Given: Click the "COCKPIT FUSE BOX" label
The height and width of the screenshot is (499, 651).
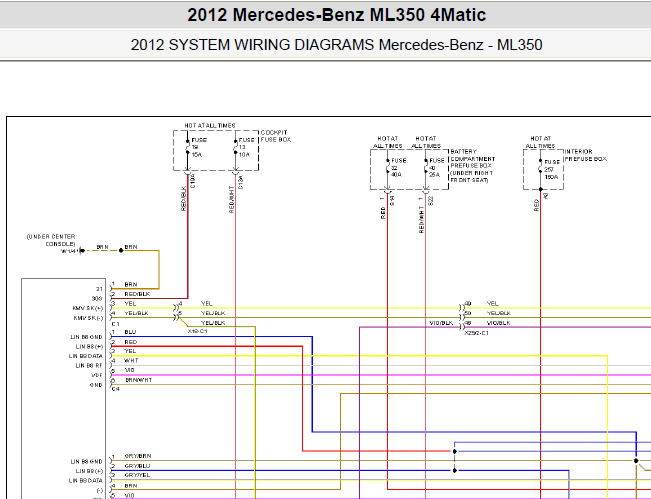Looking at the screenshot, I should coord(276,136).
